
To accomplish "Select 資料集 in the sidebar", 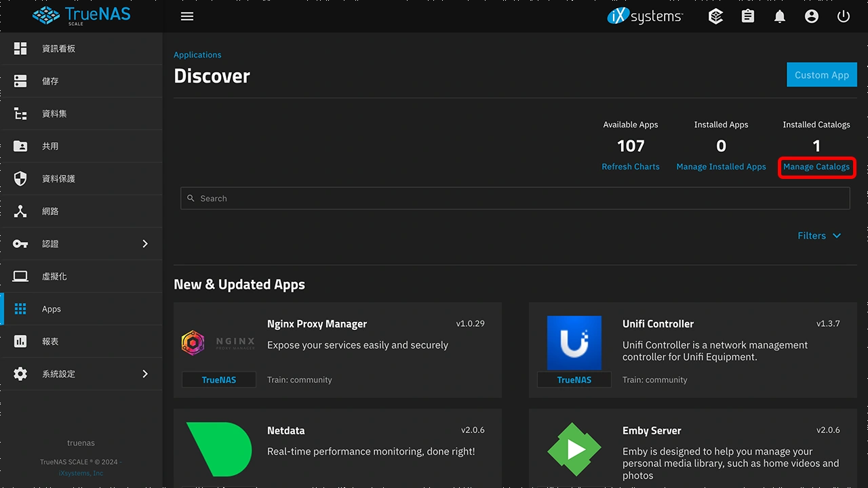I will coord(54,114).
